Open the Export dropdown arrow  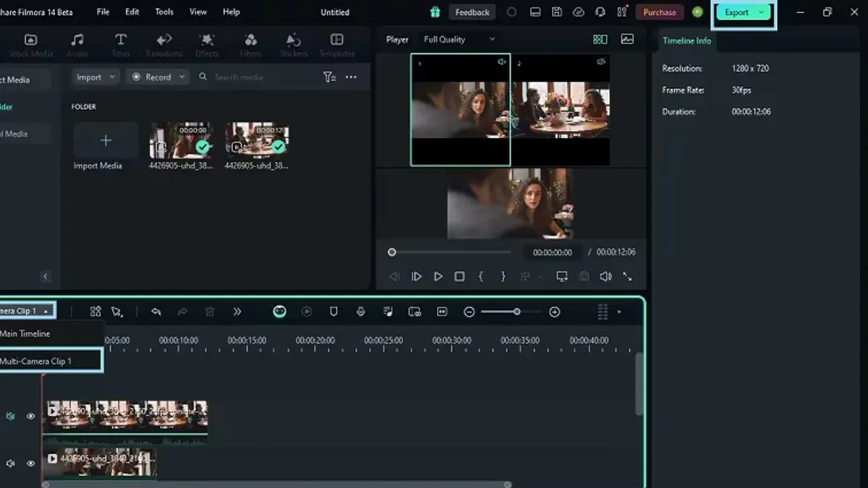761,12
